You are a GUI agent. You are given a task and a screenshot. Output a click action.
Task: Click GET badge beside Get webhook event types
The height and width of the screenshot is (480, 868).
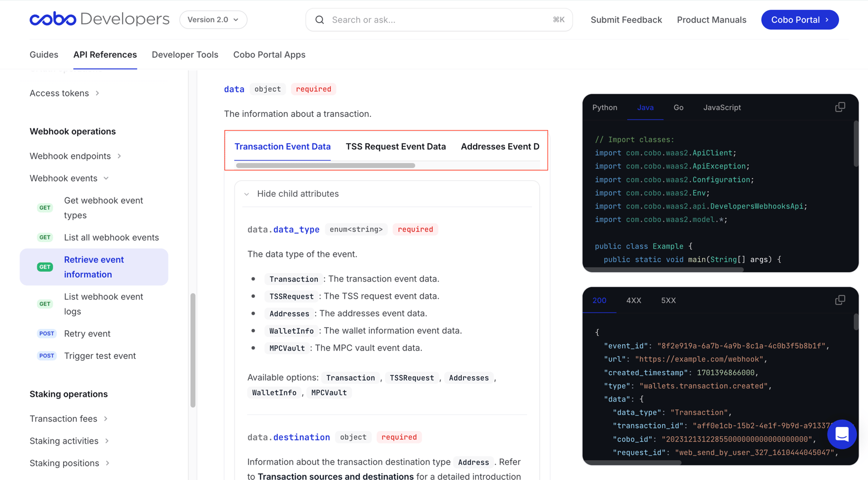(x=45, y=208)
